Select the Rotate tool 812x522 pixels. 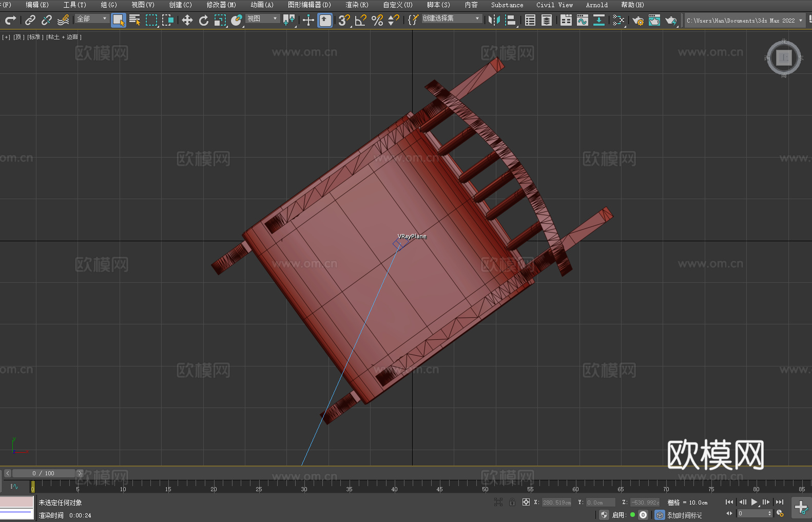point(204,20)
